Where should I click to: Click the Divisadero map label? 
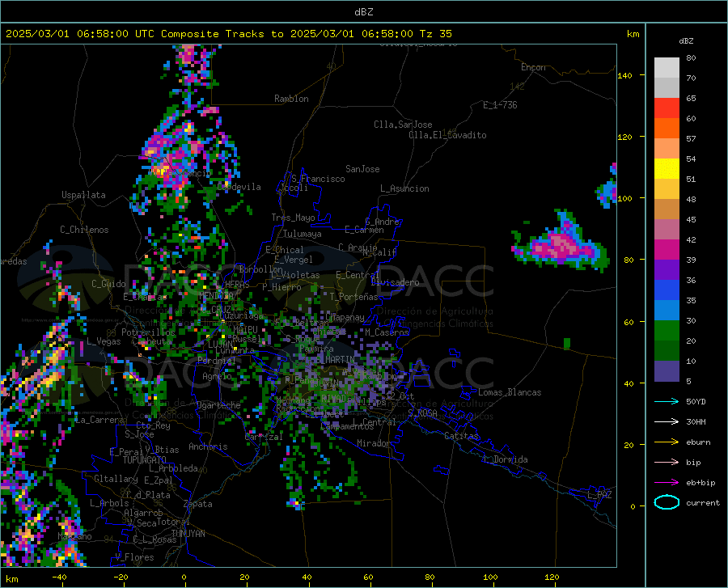pos(395,282)
